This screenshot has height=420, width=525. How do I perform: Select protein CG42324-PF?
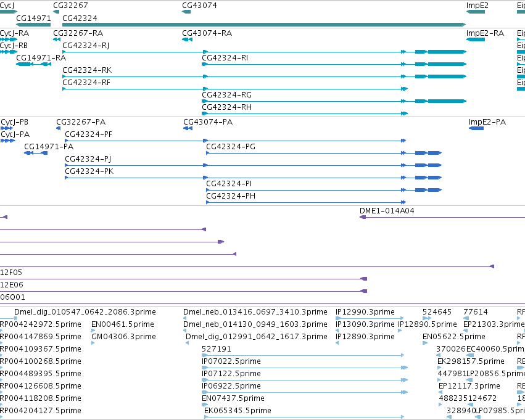(88, 134)
